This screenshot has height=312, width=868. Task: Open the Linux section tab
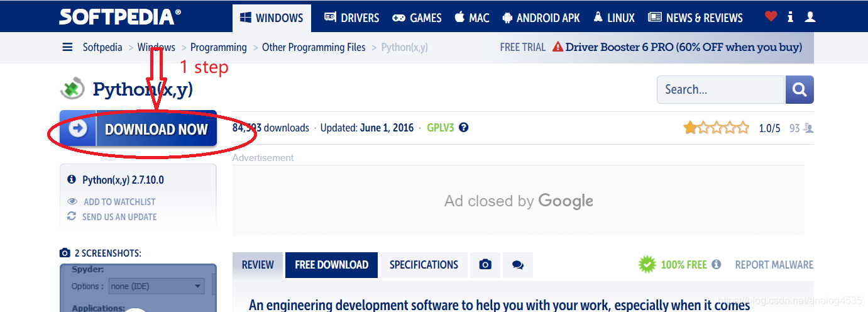point(614,18)
